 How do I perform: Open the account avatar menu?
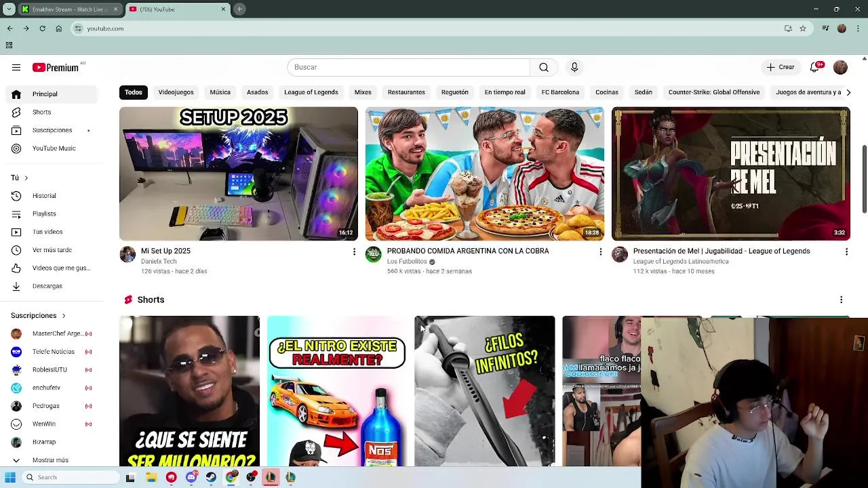[840, 67]
